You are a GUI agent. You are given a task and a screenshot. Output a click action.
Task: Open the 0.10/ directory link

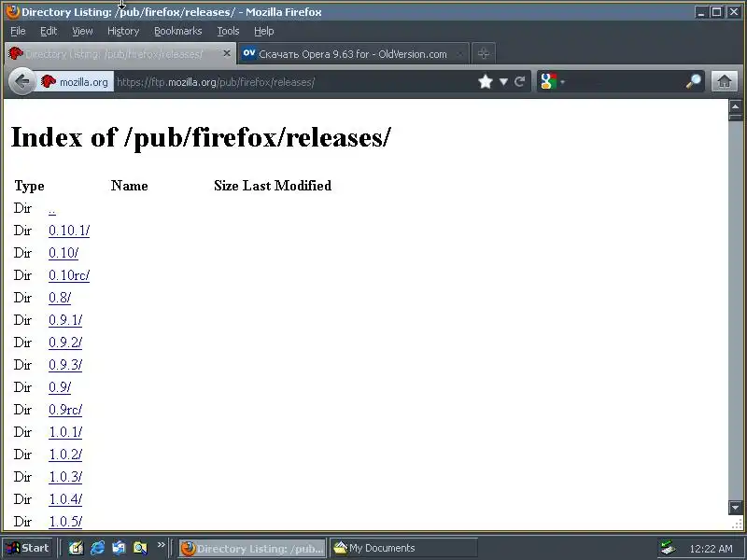coord(63,253)
